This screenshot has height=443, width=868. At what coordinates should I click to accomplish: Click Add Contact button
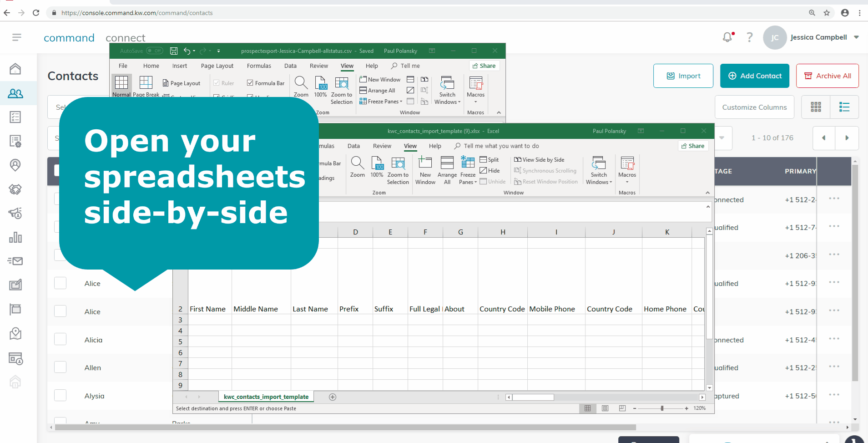tap(755, 76)
